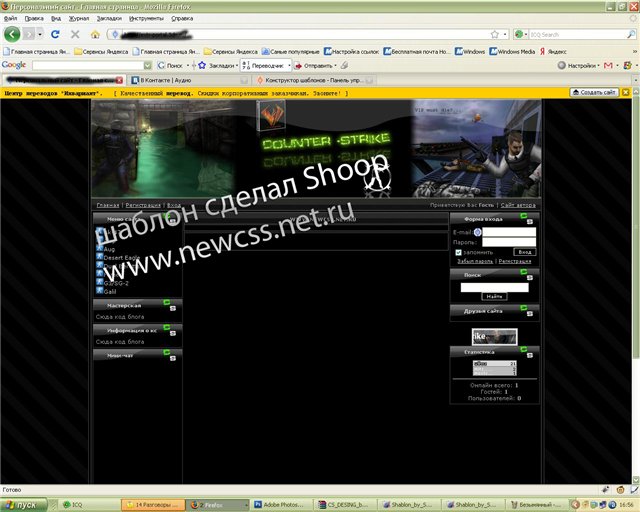Click the Gmail icon in Google toolbar

click(608, 65)
